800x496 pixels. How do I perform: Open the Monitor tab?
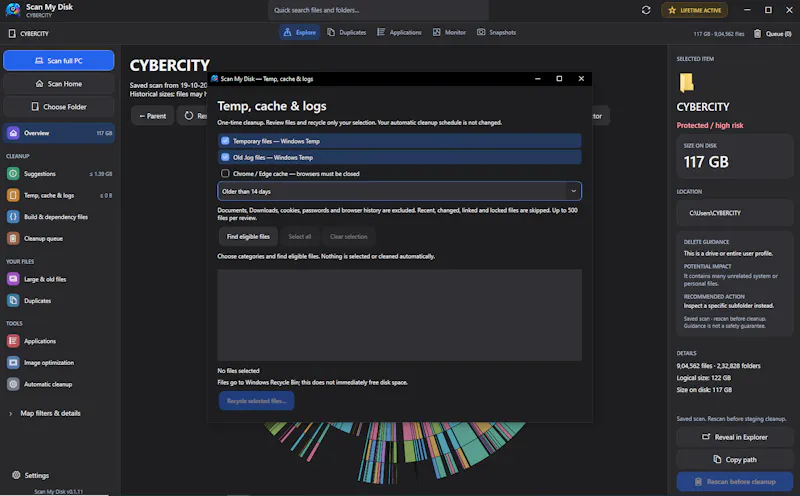(x=449, y=32)
